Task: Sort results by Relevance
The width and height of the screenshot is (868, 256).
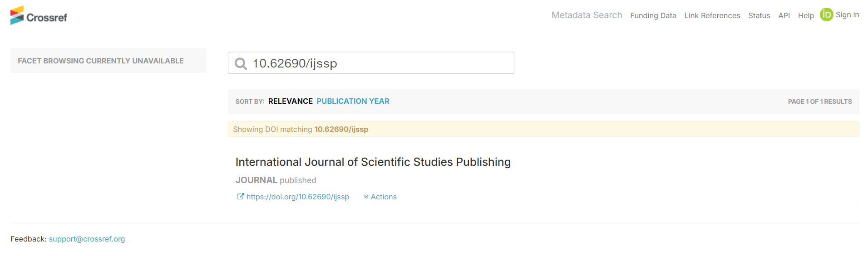Action: [290, 101]
